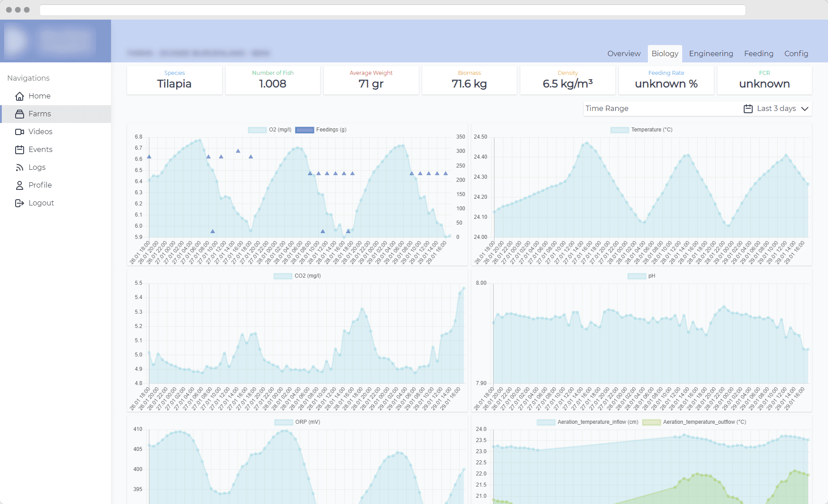Click the Events calendar icon
The width and height of the screenshot is (828, 504).
pyautogui.click(x=20, y=149)
